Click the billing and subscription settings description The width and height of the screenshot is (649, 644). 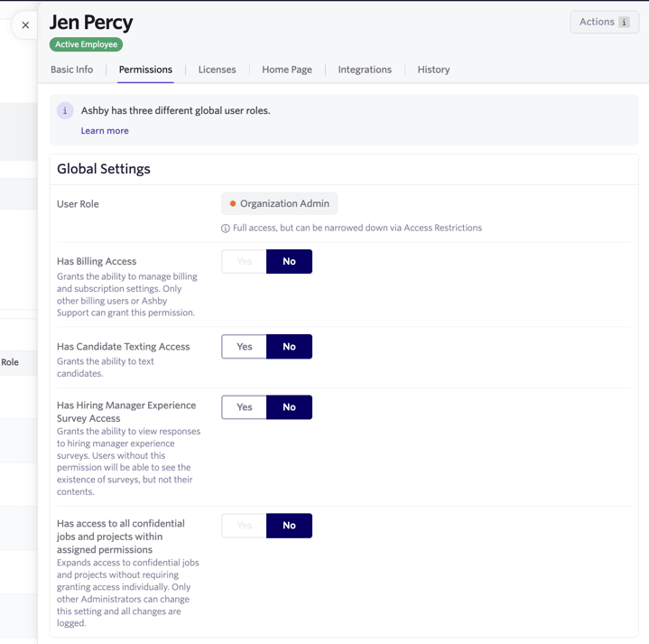(x=127, y=294)
